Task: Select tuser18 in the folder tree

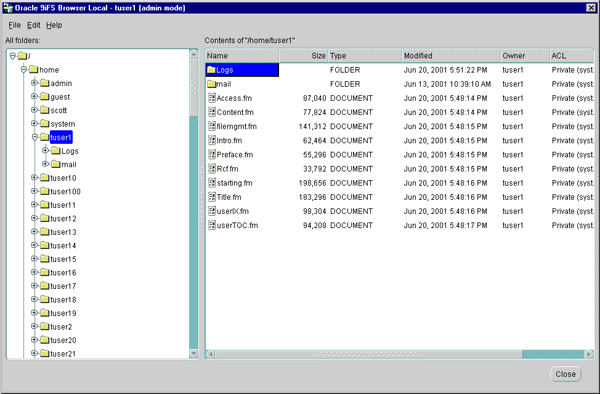Action: click(63, 300)
